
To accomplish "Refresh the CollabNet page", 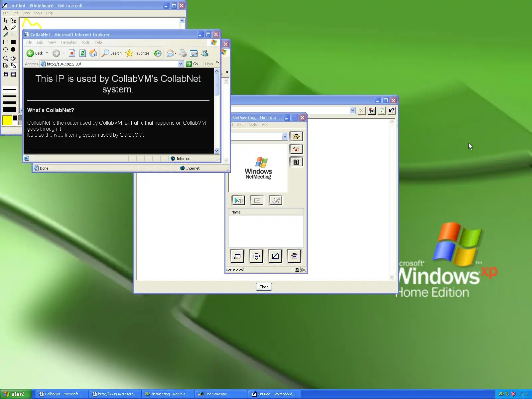I will [x=83, y=53].
